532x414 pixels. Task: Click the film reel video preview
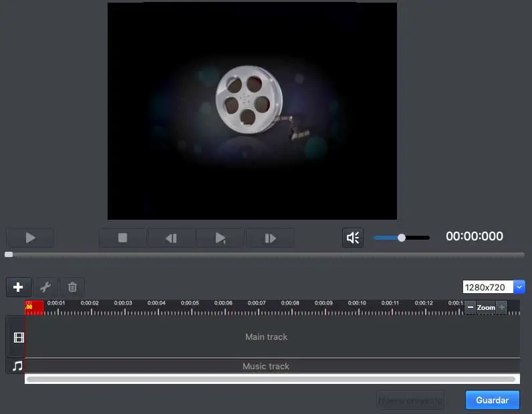click(x=252, y=112)
